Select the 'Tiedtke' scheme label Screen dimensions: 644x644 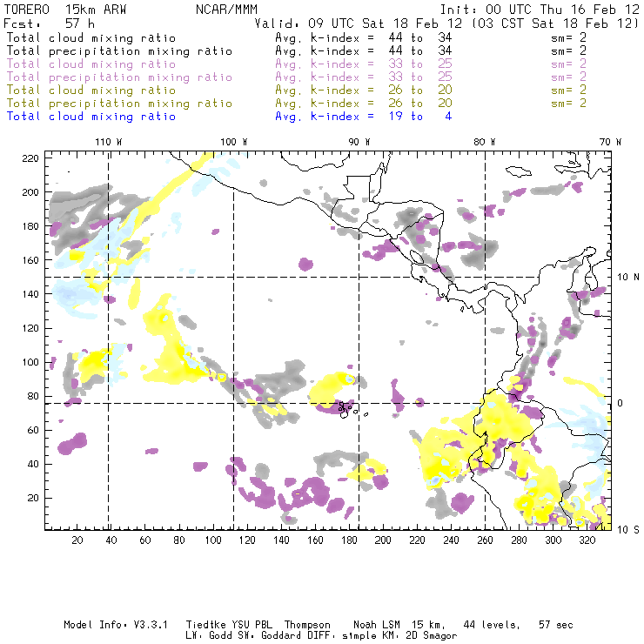[x=205, y=625]
